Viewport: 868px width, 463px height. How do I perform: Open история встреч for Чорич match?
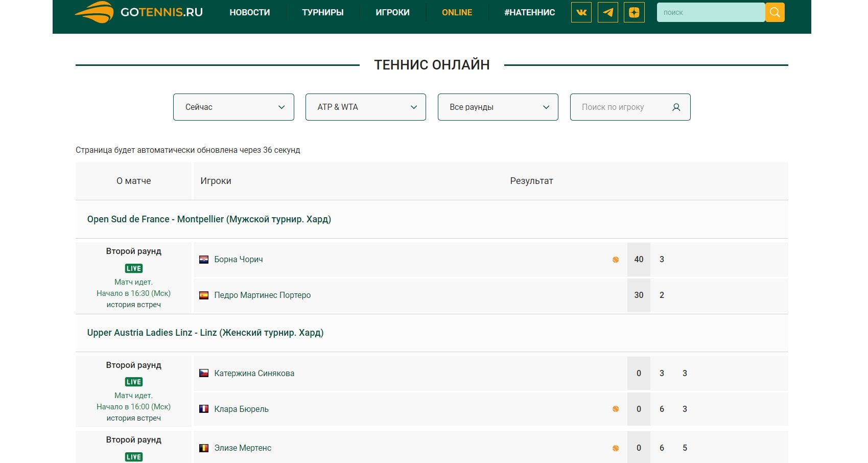(x=134, y=305)
